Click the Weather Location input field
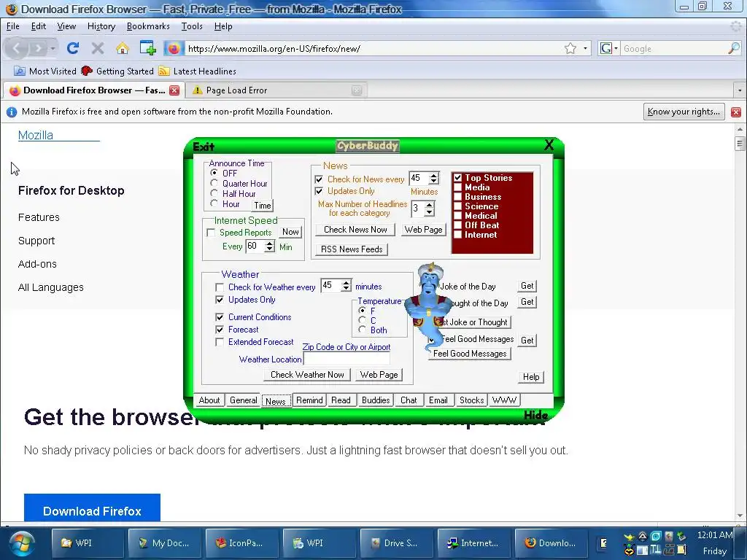747x560 pixels. [x=347, y=359]
